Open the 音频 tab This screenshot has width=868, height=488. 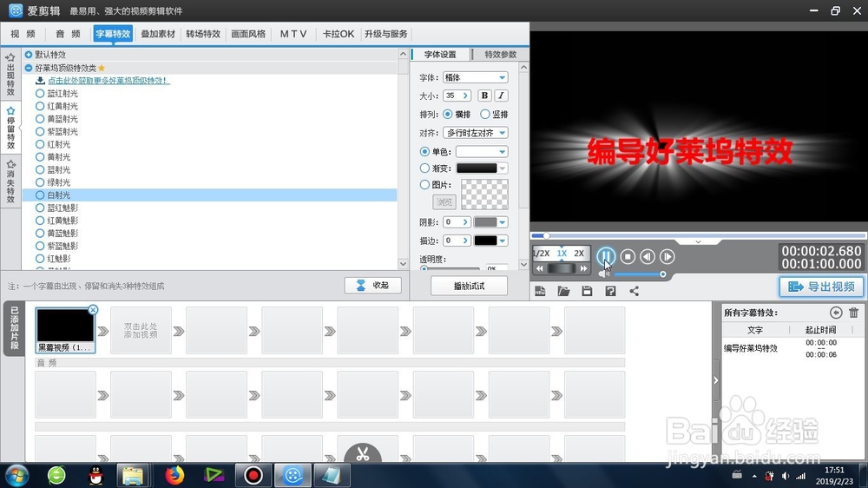[x=68, y=34]
